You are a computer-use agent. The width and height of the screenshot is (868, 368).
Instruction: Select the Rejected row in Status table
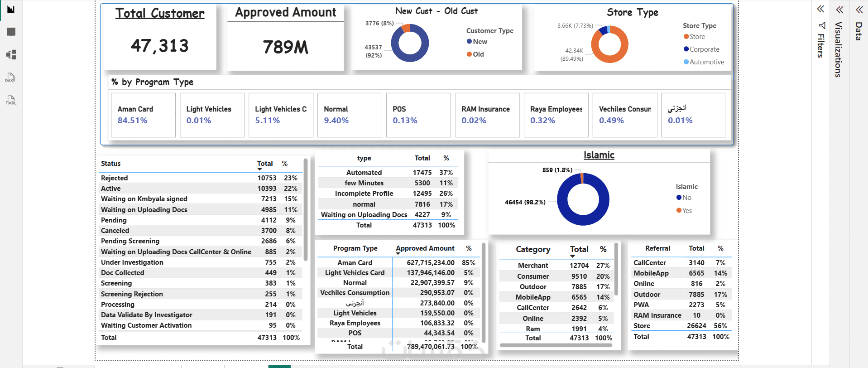pos(200,178)
